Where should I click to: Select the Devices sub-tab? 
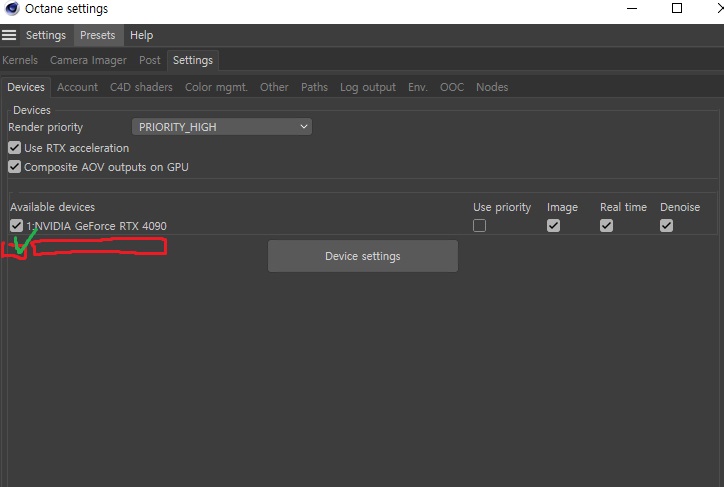26,87
